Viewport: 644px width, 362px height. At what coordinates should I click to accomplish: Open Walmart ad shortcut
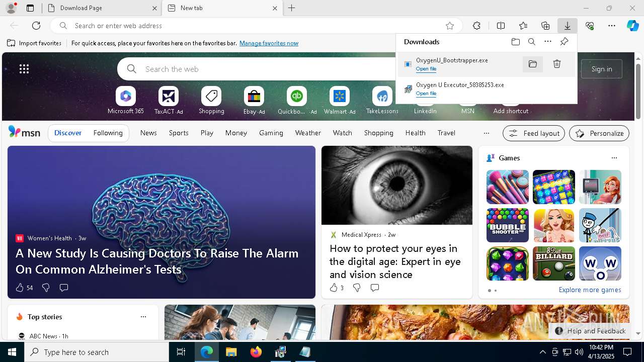pyautogui.click(x=340, y=101)
